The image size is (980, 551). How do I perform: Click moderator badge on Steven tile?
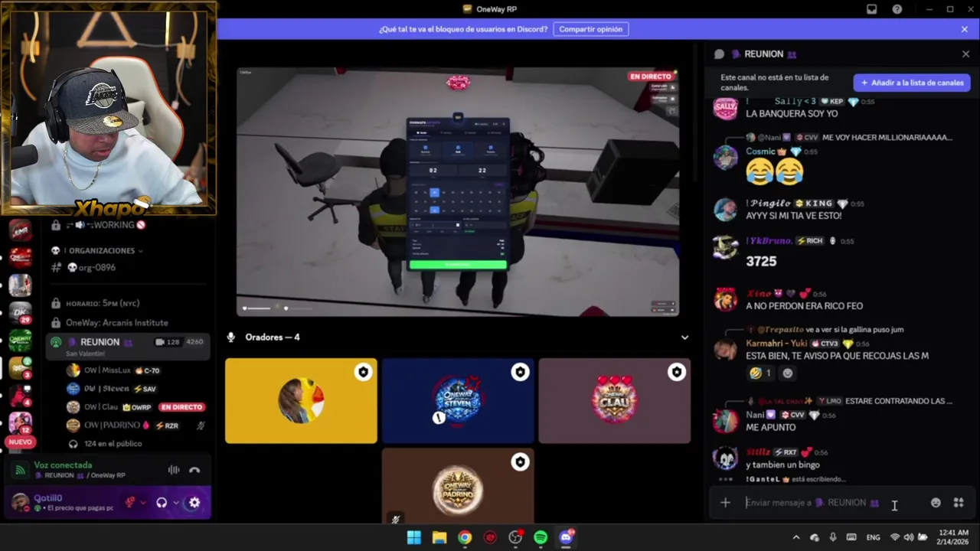[520, 372]
